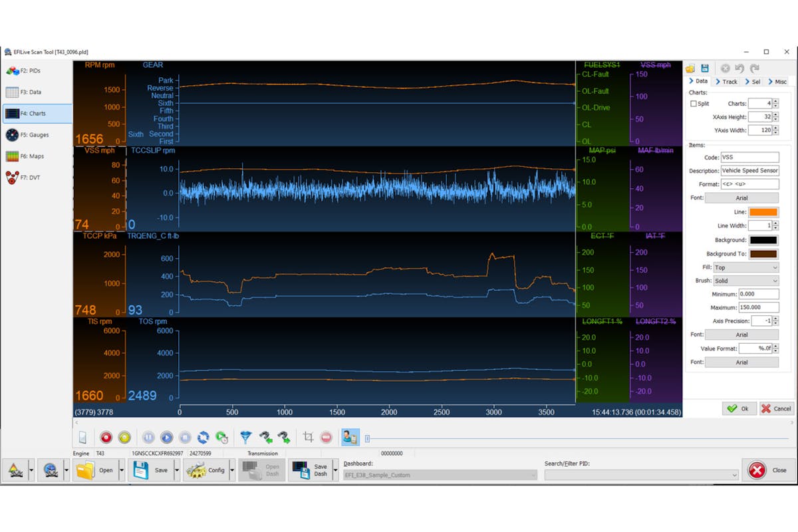Switch to the Track tab
798x532 pixels.
pos(727,82)
